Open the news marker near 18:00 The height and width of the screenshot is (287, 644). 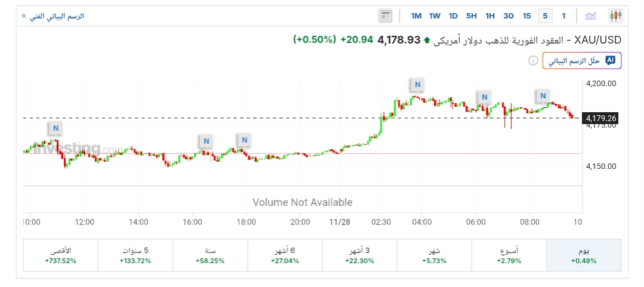click(243, 140)
